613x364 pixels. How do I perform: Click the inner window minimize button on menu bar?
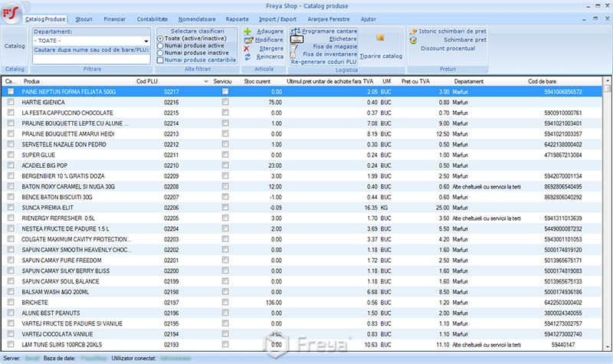(x=584, y=19)
